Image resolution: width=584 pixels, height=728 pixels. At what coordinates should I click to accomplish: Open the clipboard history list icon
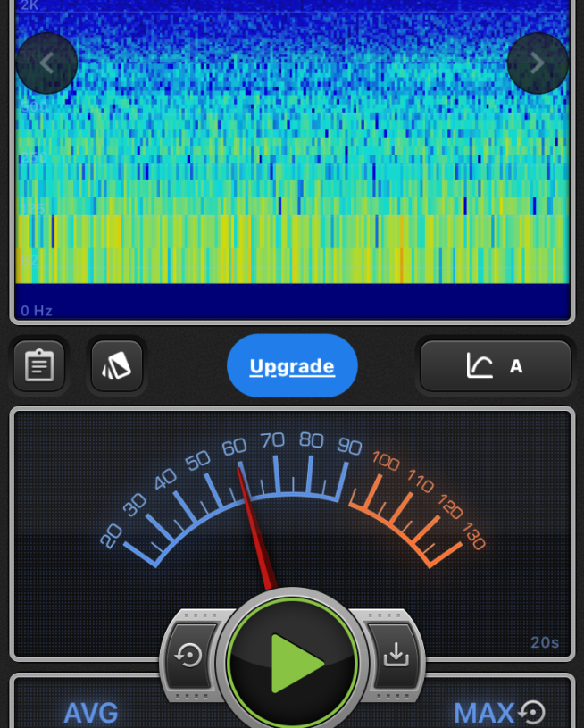[39, 366]
